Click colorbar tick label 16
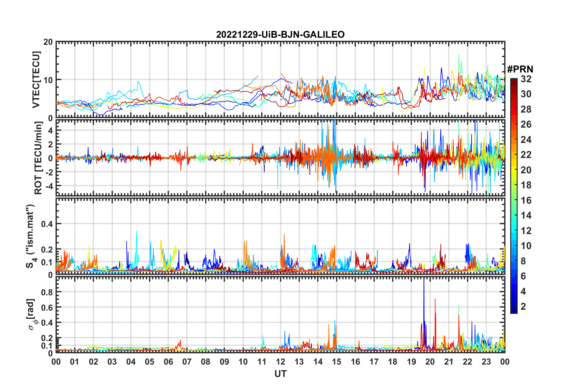 click(x=526, y=200)
